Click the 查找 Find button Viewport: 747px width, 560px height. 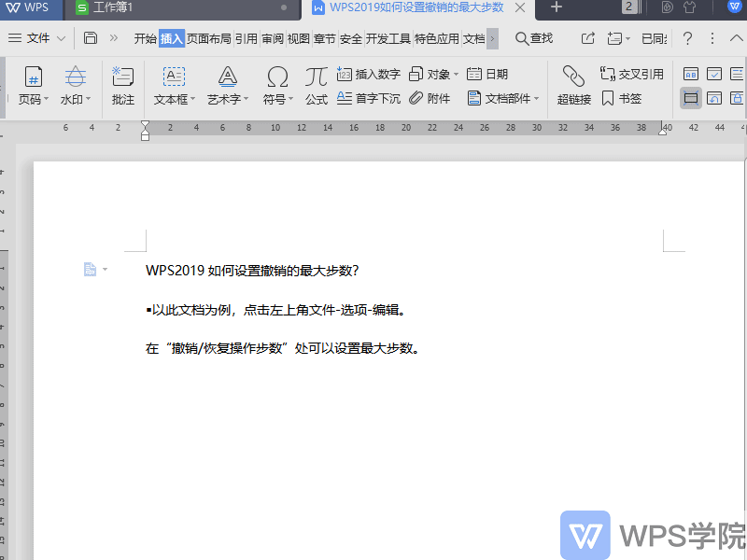click(535, 39)
